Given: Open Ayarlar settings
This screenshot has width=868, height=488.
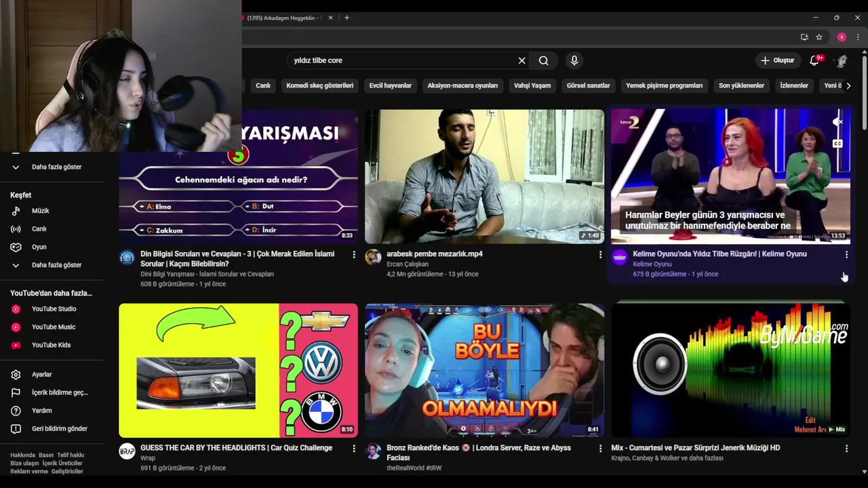Looking at the screenshot, I should (x=52, y=374).
